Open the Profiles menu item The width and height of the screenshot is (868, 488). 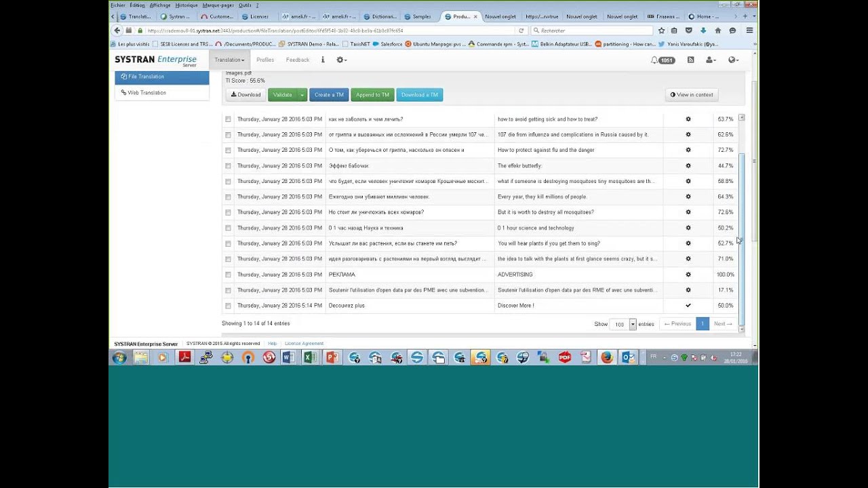click(265, 60)
